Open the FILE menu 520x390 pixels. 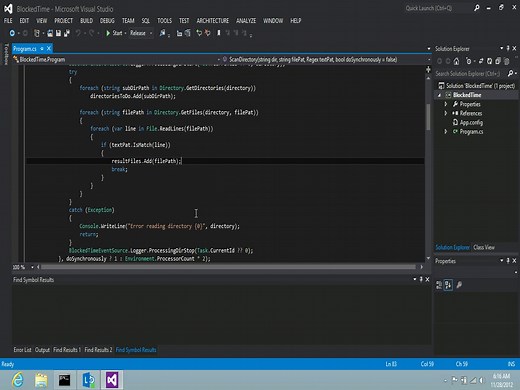(8, 21)
